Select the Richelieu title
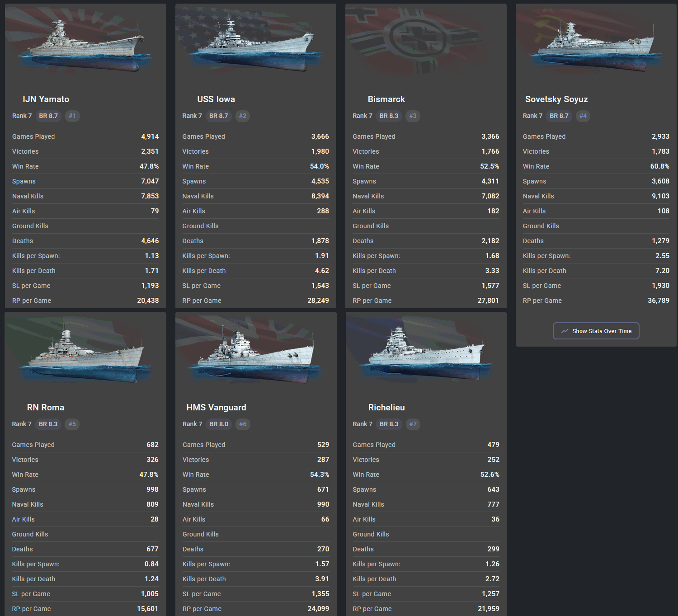Screen dimensions: 678x616 pos(386,407)
